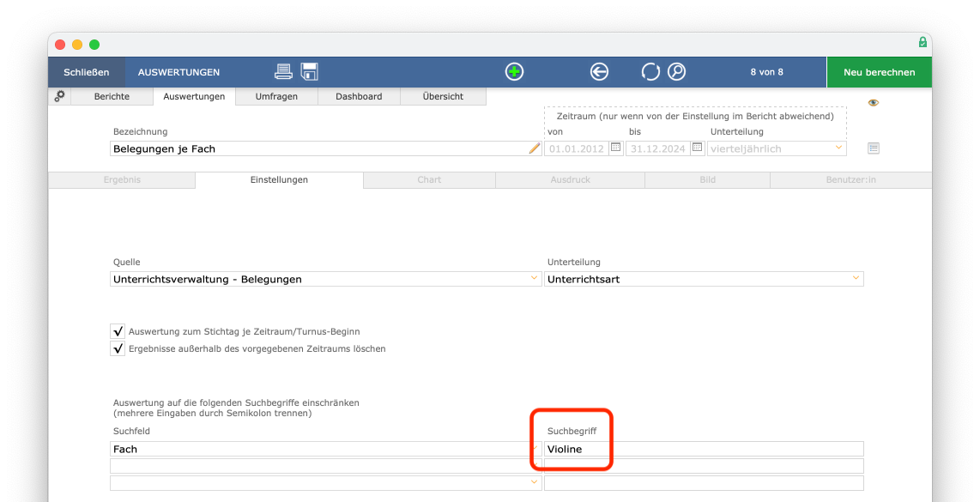Open calendar picker for bis date
This screenshot has height=502, width=980.
(x=698, y=148)
